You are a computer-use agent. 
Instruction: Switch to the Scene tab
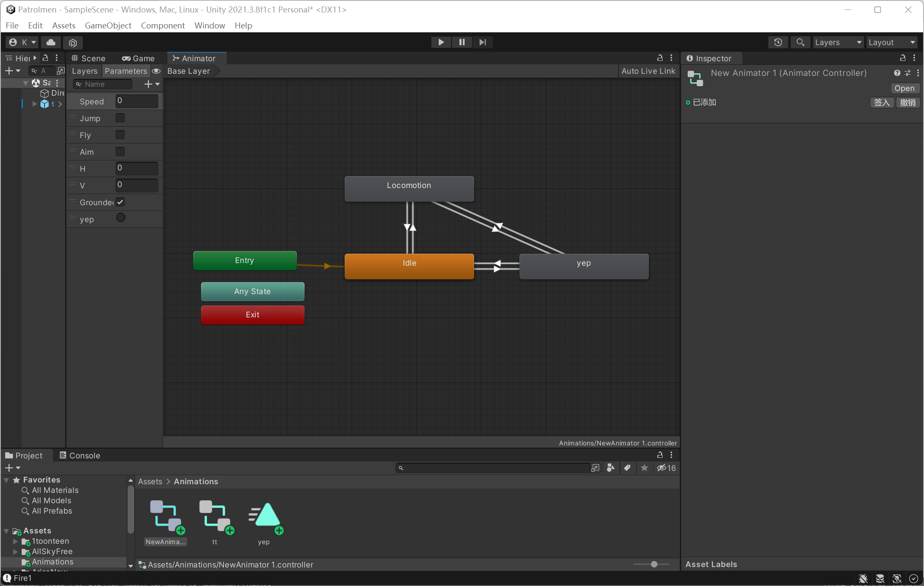point(88,58)
